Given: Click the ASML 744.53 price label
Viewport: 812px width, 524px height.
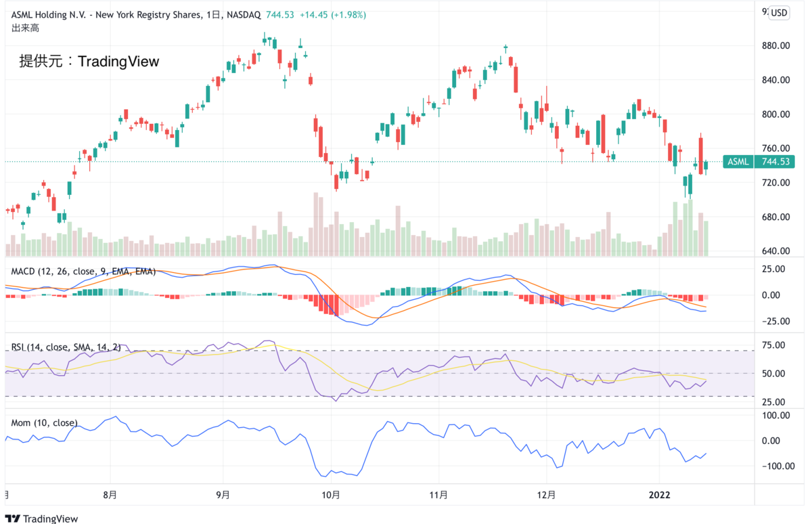Looking at the screenshot, I should tap(759, 162).
